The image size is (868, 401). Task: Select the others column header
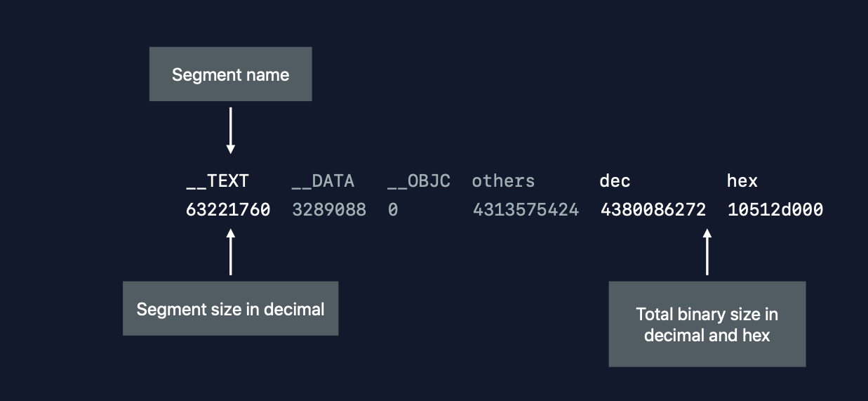pos(503,181)
